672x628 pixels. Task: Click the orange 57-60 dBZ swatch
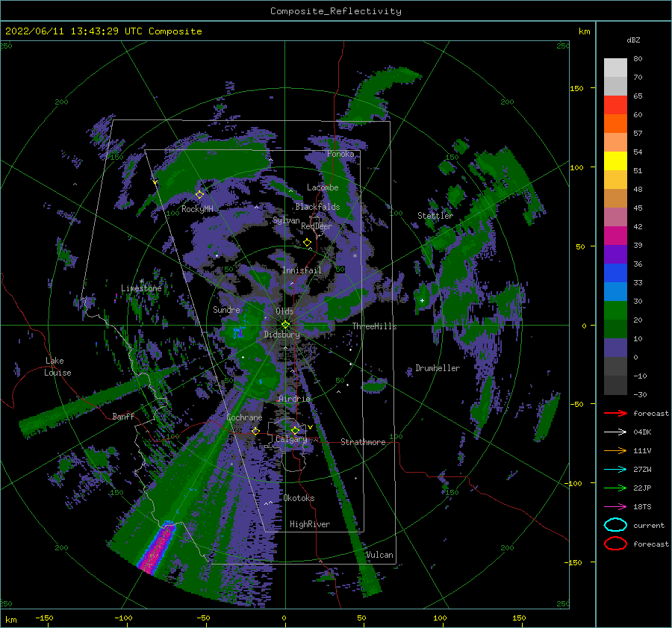click(615, 123)
